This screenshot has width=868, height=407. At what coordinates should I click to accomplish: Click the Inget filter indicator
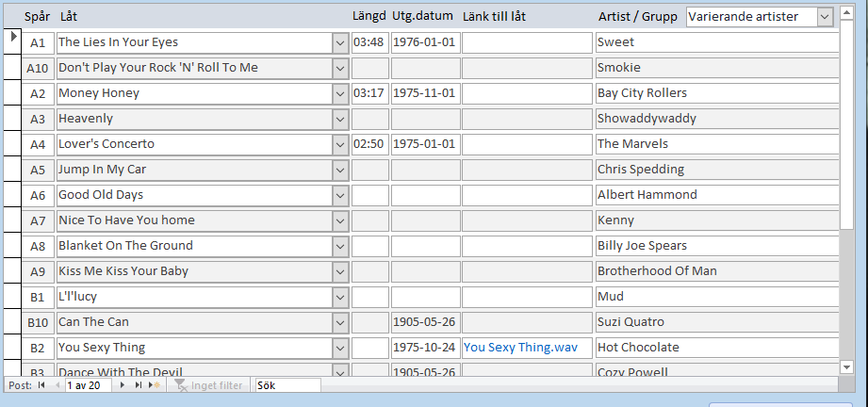(210, 385)
